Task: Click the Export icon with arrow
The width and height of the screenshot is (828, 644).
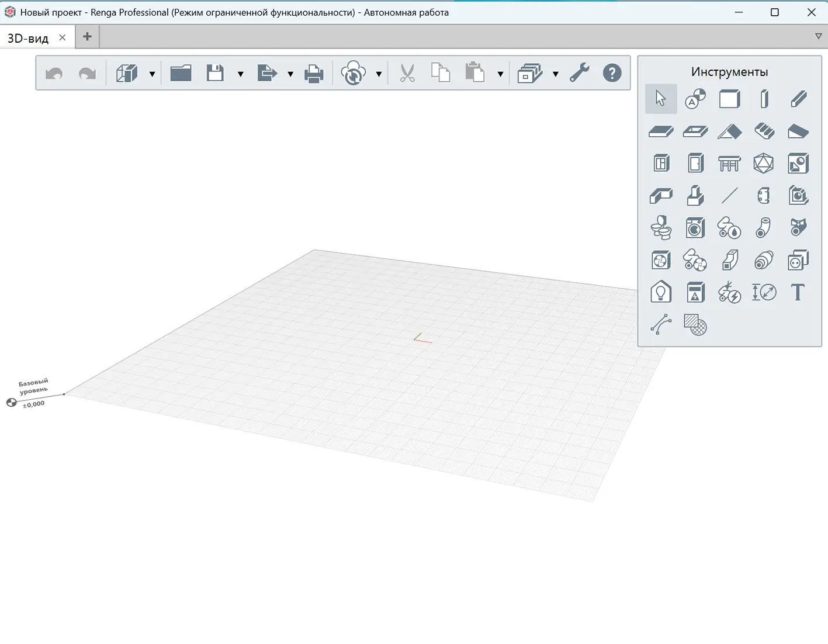Action: (267, 74)
